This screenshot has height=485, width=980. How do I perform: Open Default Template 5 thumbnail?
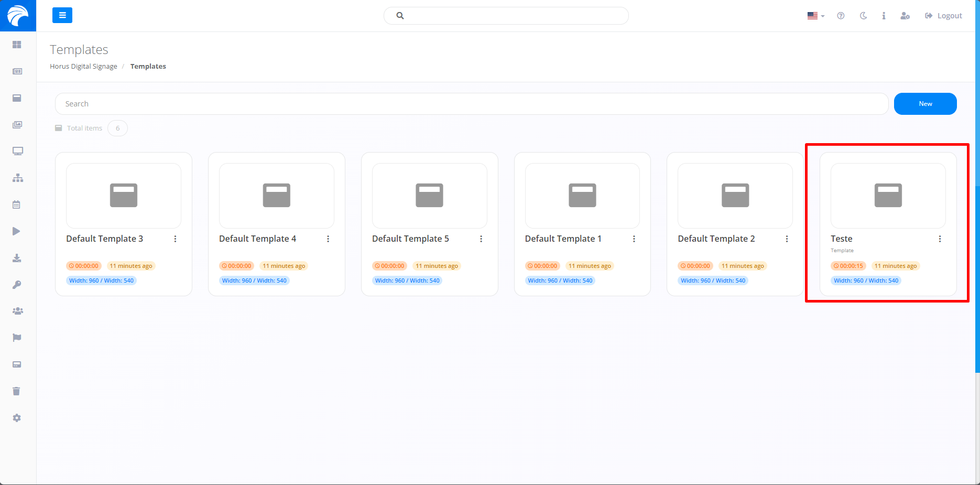[x=429, y=196]
